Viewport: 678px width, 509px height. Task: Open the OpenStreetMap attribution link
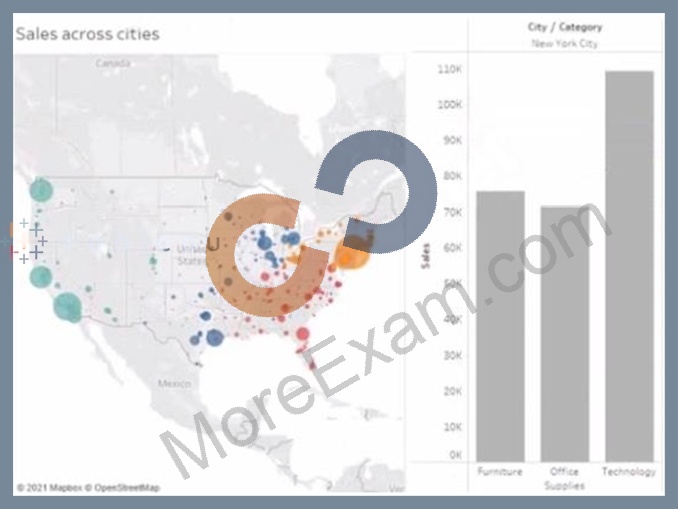[122, 488]
